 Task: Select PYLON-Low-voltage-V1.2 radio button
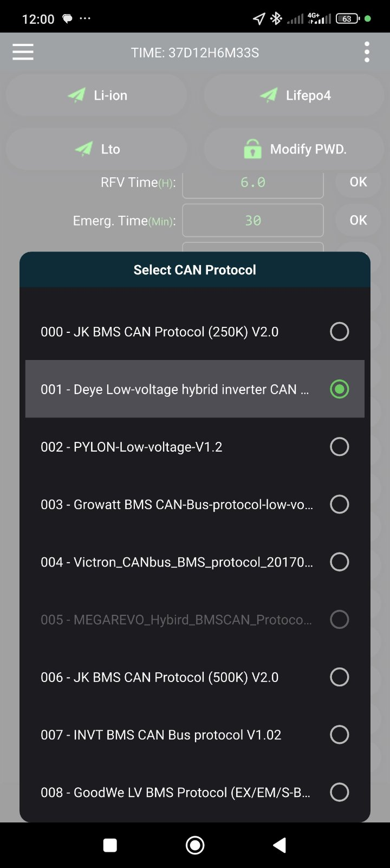339,447
